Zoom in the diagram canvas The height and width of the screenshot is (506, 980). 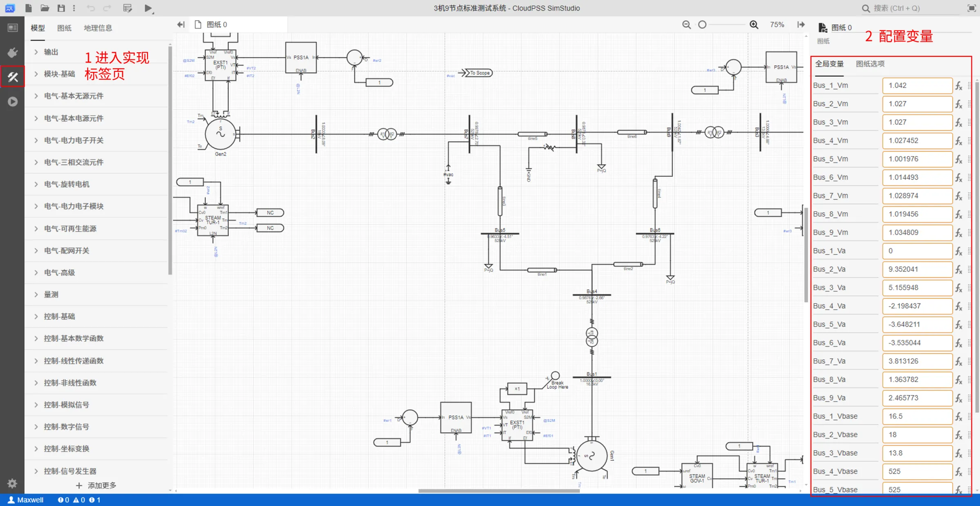[x=754, y=25]
